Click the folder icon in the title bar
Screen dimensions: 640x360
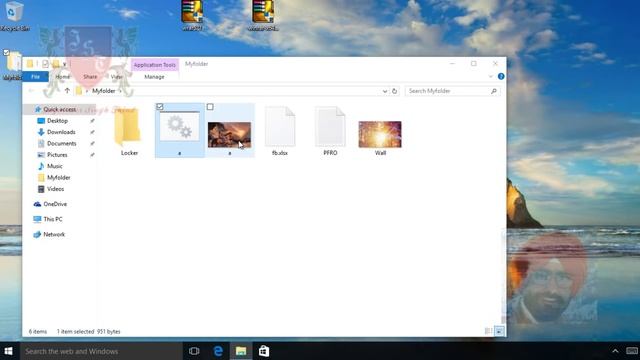pos(30,64)
